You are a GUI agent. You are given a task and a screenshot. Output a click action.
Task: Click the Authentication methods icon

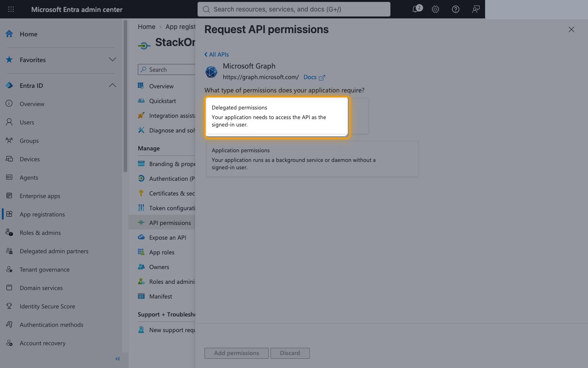point(9,325)
